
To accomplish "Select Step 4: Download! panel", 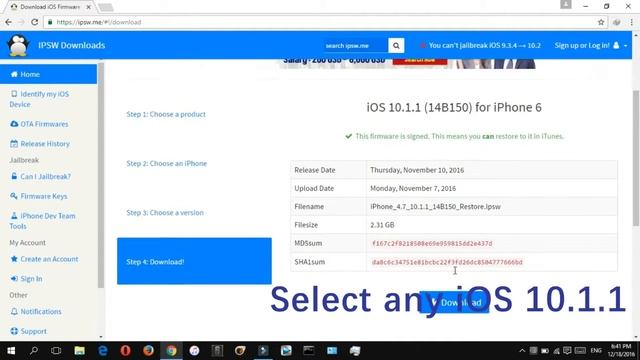I will point(194,261).
